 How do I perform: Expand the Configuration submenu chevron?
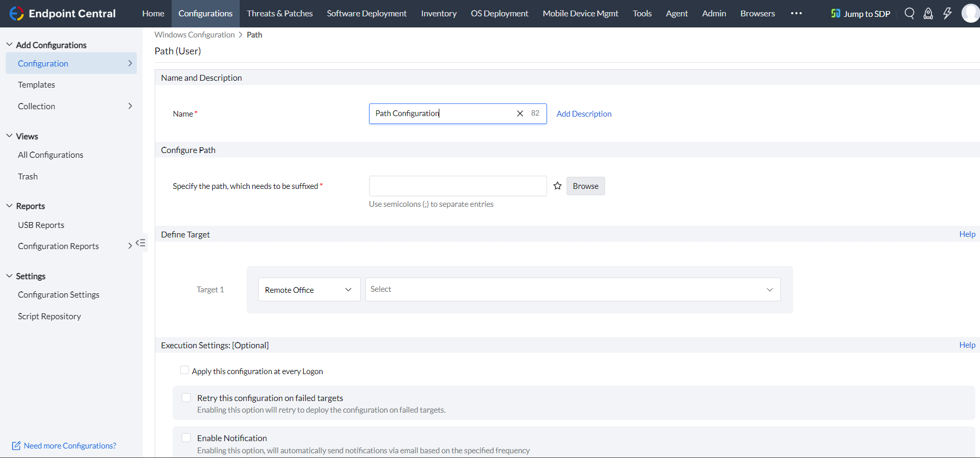tap(130, 63)
